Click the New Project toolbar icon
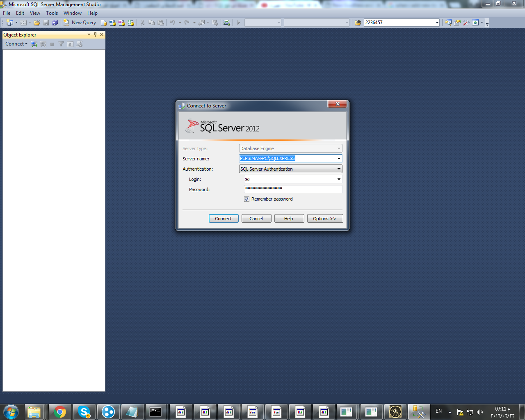 [x=10, y=23]
